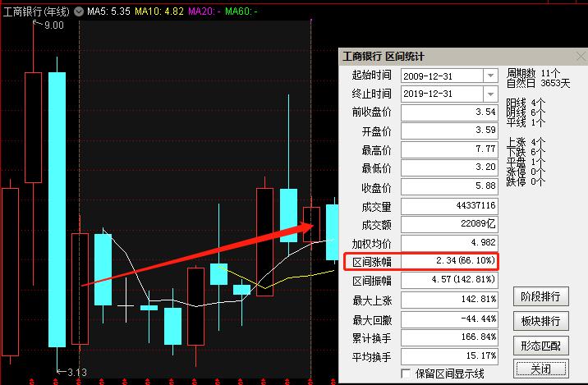The height and width of the screenshot is (385, 588).
Task: Open the chart settings icon beside 工商银行(年线)
Action: (x=79, y=11)
